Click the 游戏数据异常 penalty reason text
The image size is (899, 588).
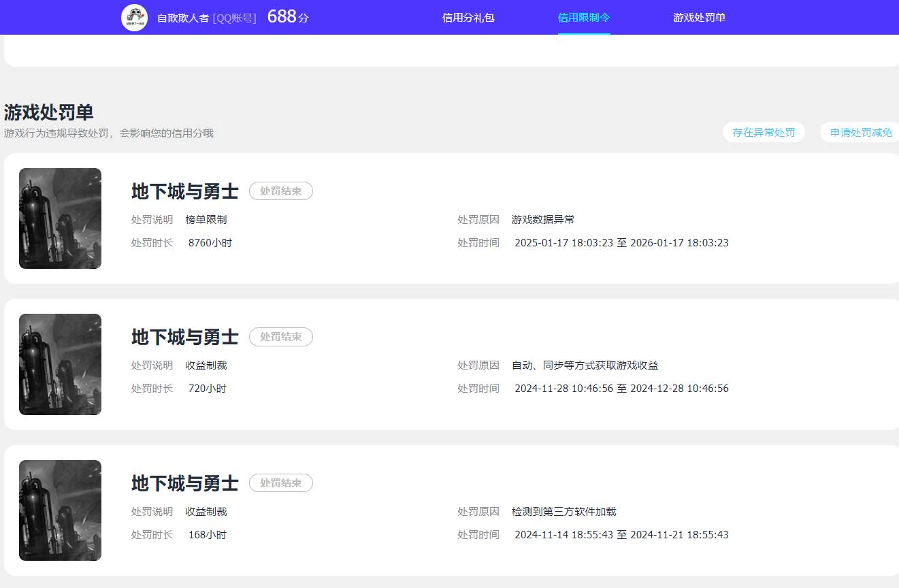click(x=542, y=219)
